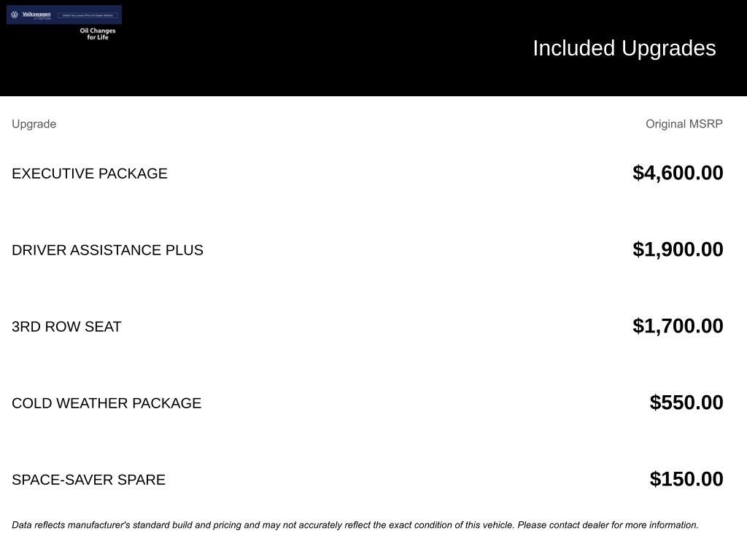
Task: Choose the 3RD ROW SEAT upgrade
Action: [66, 327]
